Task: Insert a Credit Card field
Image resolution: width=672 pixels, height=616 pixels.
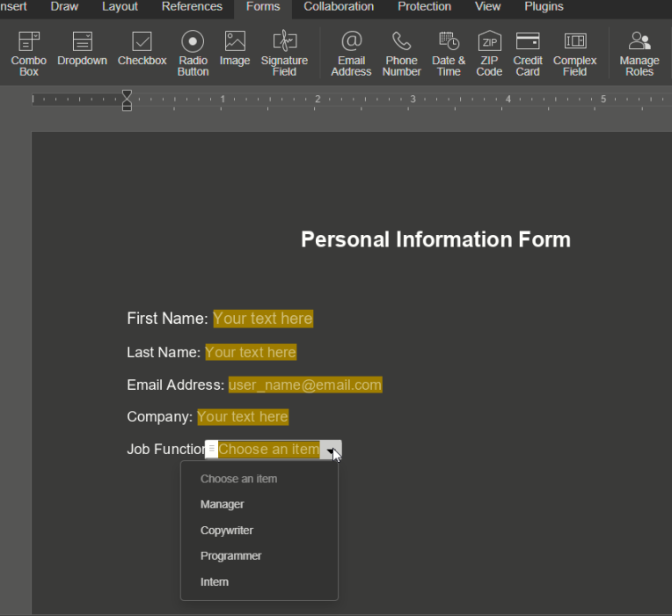Action: tap(528, 54)
